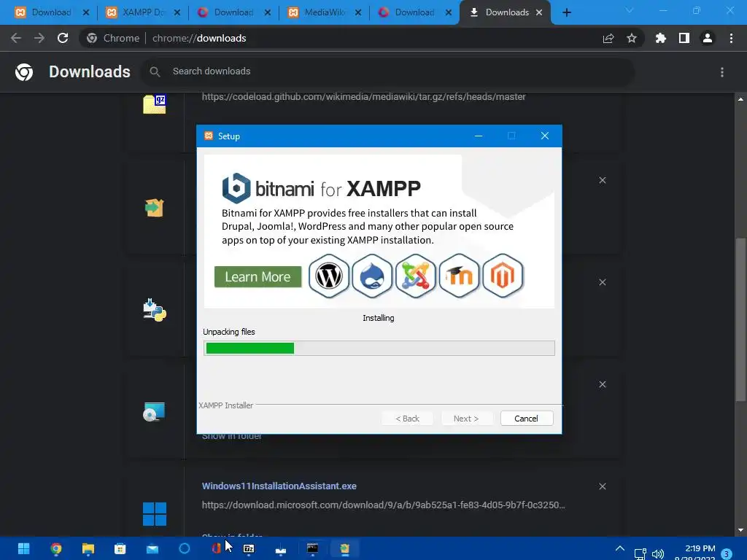Click the Joomla icon in Bitnami banner

(x=415, y=276)
